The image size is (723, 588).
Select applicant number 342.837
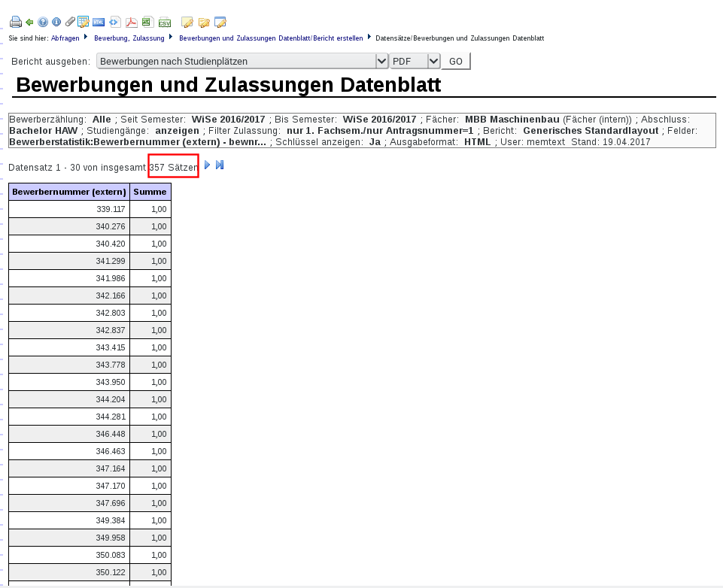click(x=111, y=330)
